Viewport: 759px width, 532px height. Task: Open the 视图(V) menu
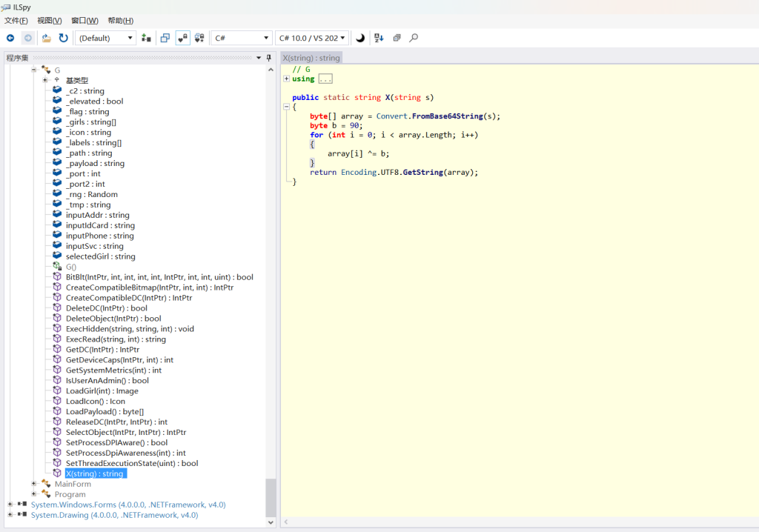[50, 20]
